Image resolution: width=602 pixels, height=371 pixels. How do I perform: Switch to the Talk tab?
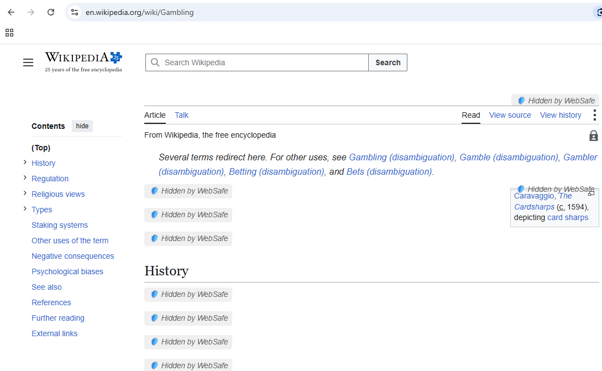(182, 115)
